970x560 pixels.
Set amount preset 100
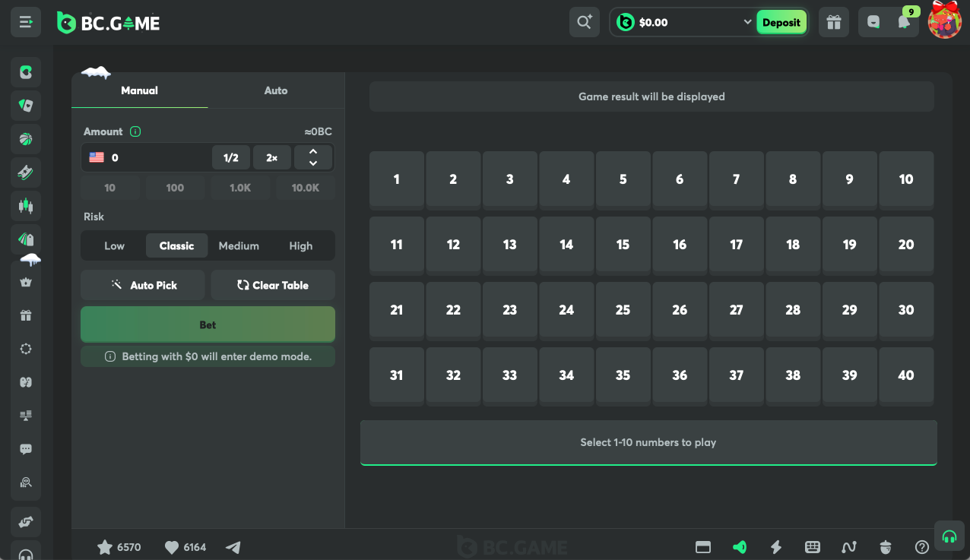(175, 188)
